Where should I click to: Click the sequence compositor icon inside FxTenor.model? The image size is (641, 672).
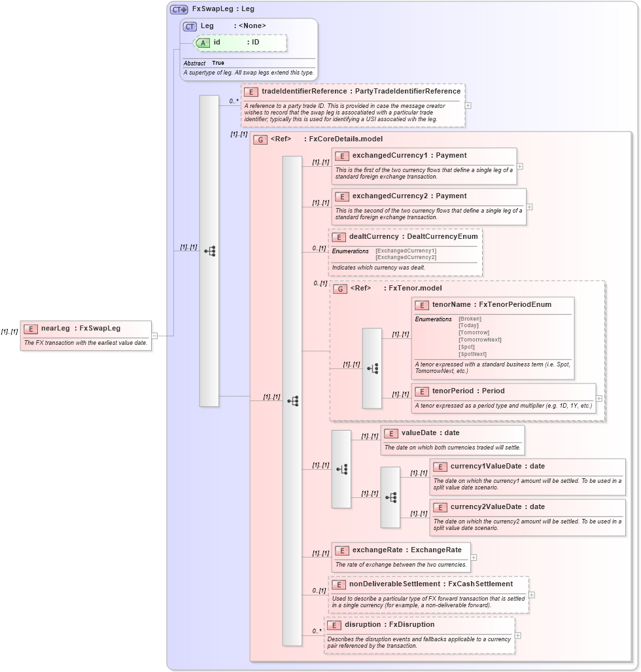coord(373,368)
